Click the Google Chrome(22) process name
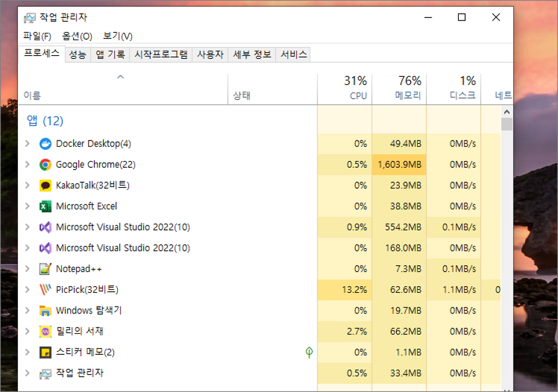The width and height of the screenshot is (558, 392). coord(95,165)
